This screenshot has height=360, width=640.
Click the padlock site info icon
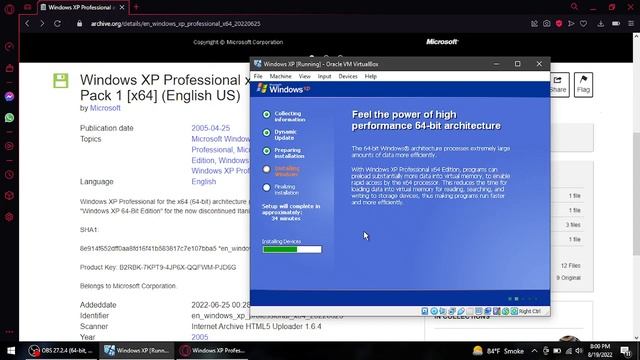click(80, 24)
